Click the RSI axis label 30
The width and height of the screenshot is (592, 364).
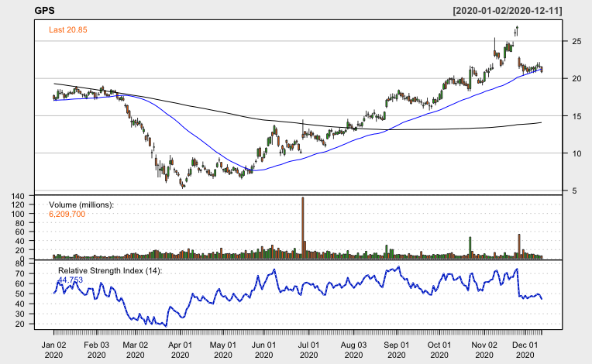20,314
